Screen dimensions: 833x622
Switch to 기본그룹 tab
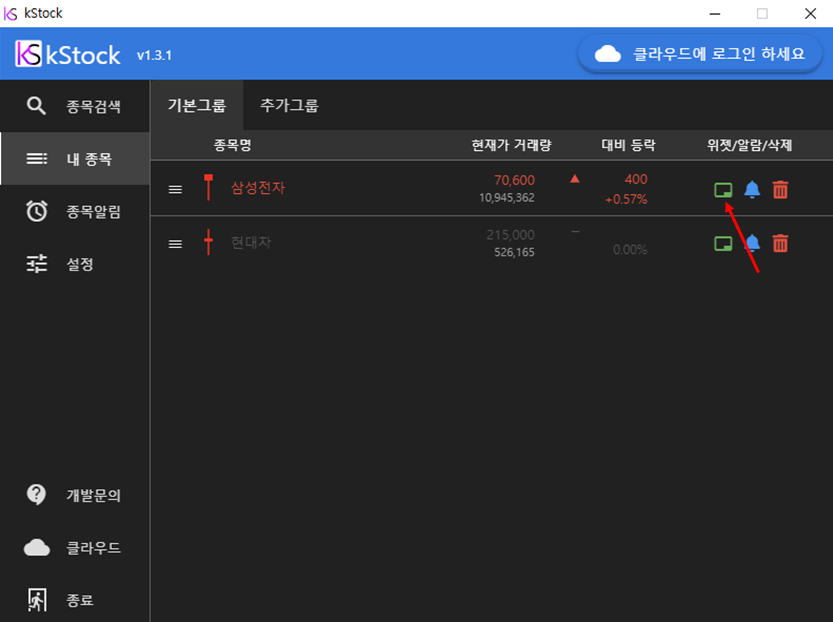pyautogui.click(x=197, y=105)
